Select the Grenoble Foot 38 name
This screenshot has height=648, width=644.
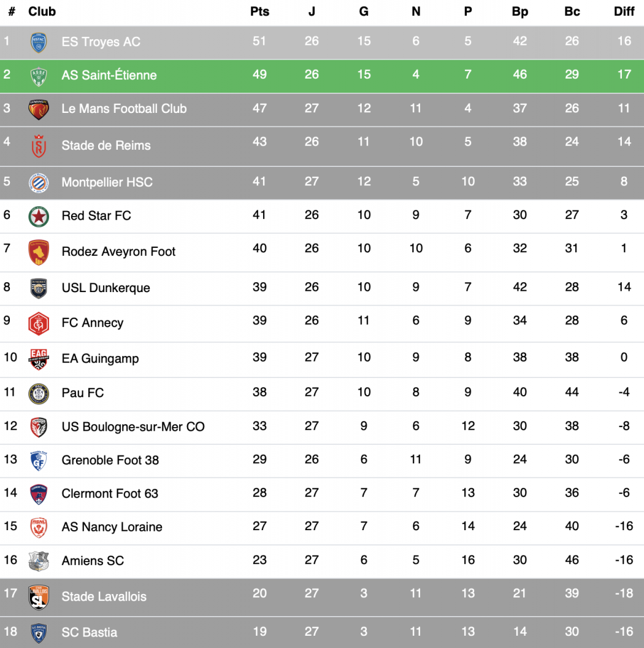(x=110, y=460)
